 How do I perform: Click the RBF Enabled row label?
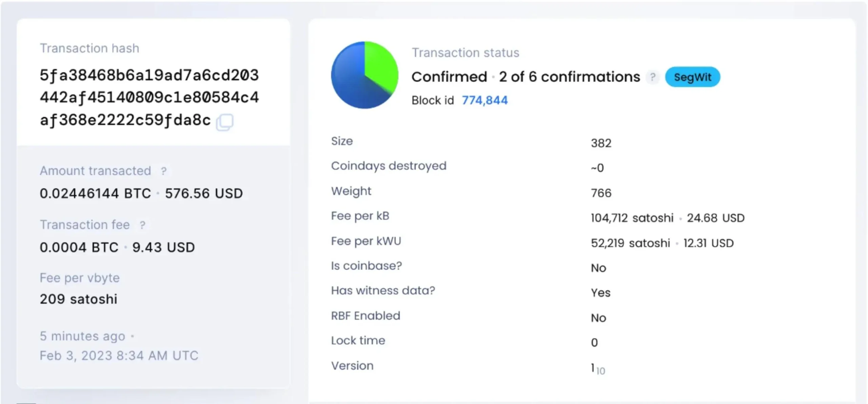[x=366, y=316]
